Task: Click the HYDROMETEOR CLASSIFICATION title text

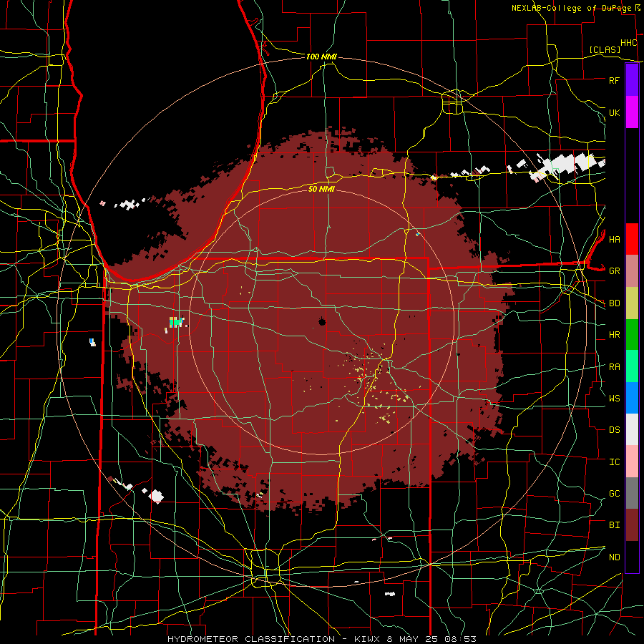Action: [x=251, y=639]
